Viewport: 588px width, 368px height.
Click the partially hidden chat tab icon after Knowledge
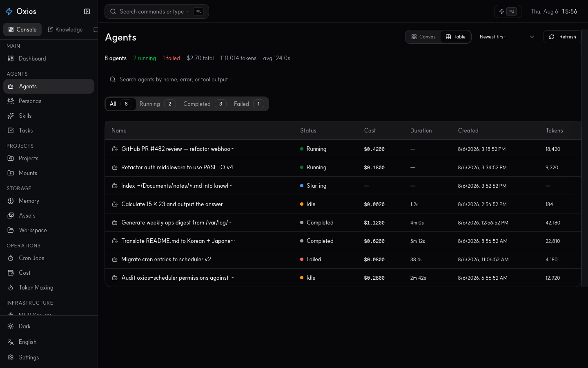pos(96,29)
